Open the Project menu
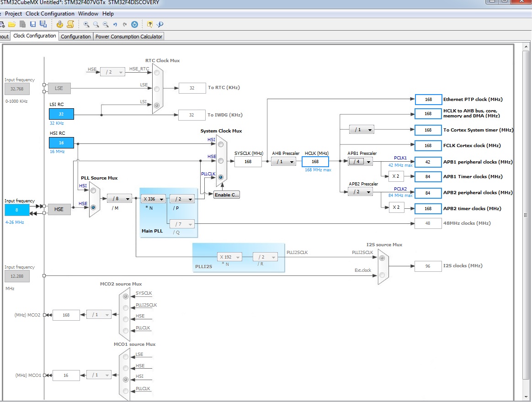The width and height of the screenshot is (532, 402). pos(13,14)
